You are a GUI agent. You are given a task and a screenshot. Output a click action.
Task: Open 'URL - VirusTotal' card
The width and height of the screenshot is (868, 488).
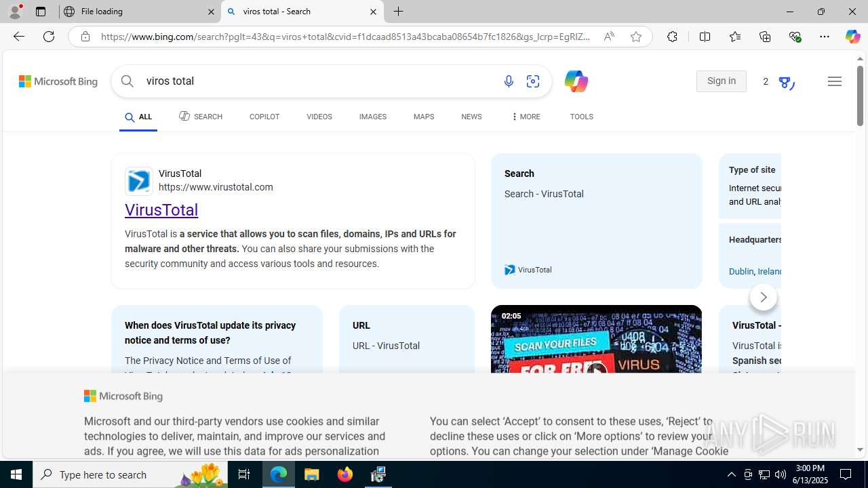point(407,339)
